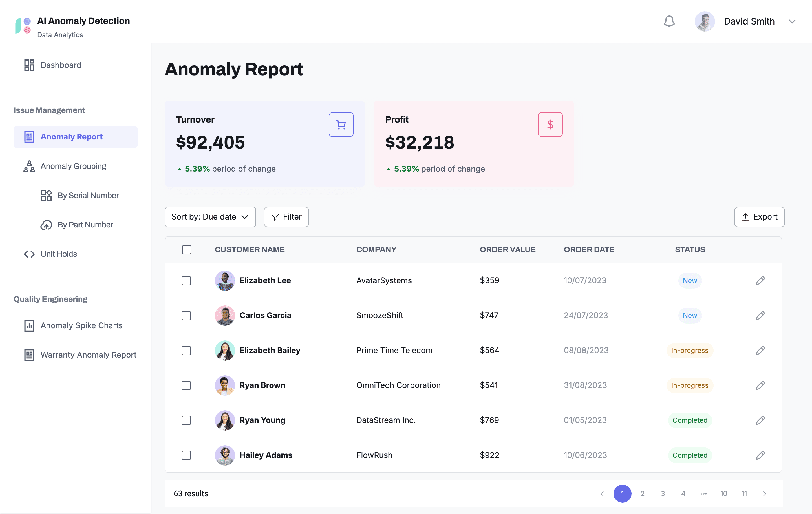Open Anomaly Grouping in the sidebar
The height and width of the screenshot is (514, 812).
point(73,166)
